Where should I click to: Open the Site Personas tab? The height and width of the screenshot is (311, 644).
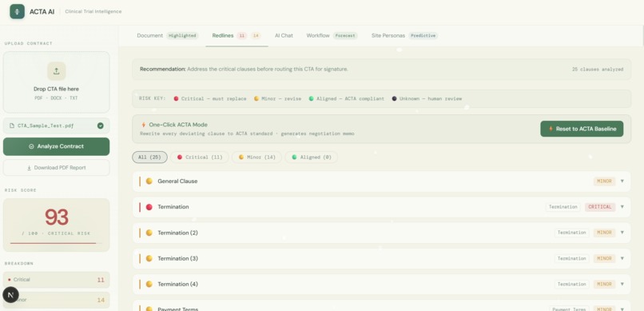click(404, 36)
